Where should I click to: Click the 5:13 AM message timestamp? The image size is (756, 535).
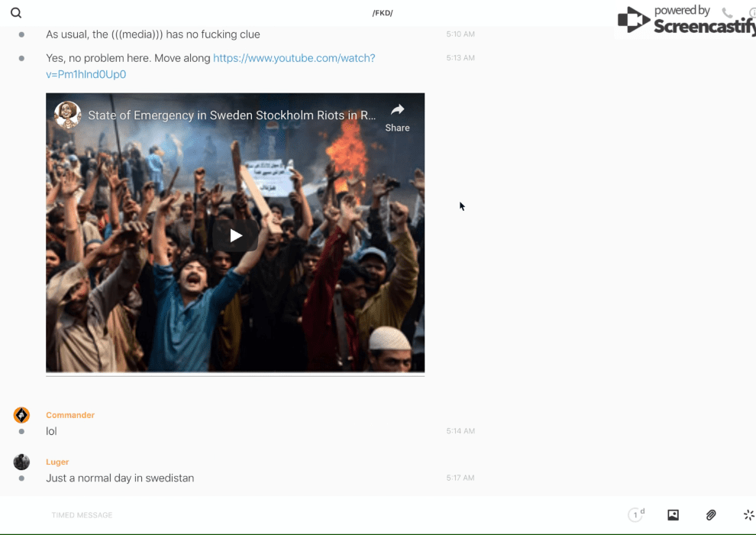click(460, 58)
